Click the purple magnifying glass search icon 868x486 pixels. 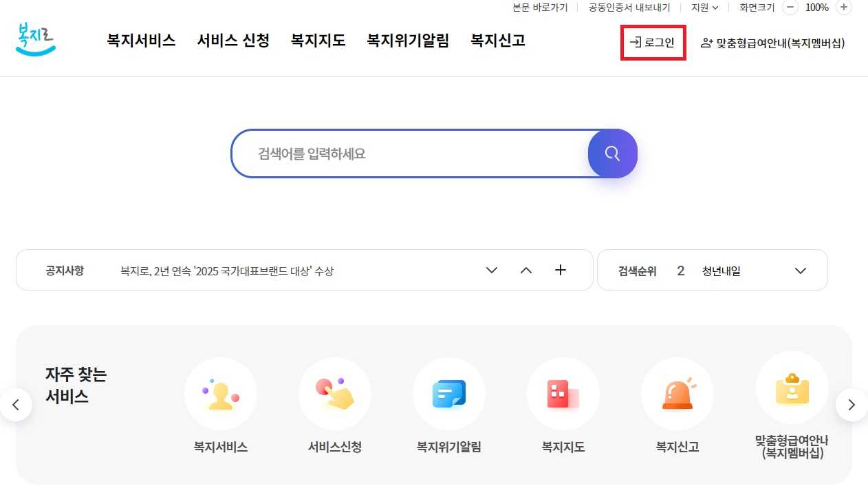pyautogui.click(x=612, y=154)
